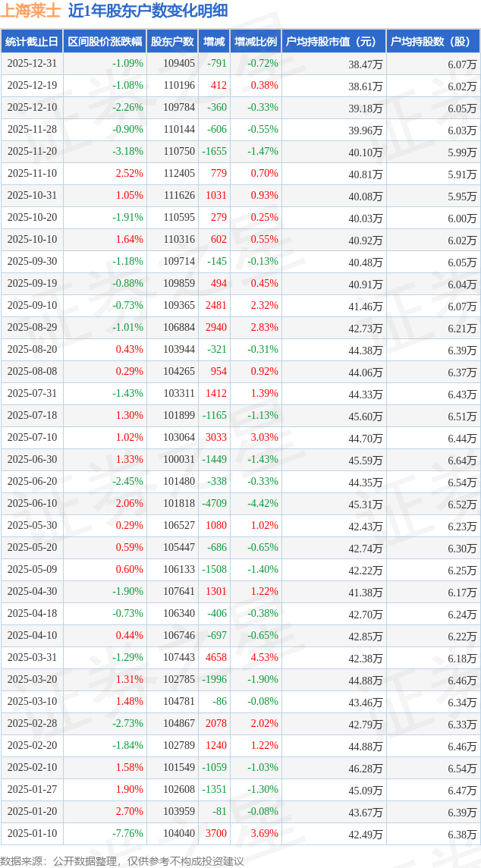The image size is (481, 868).
Task: Click shareholder count 112405 cell
Action: tap(179, 174)
